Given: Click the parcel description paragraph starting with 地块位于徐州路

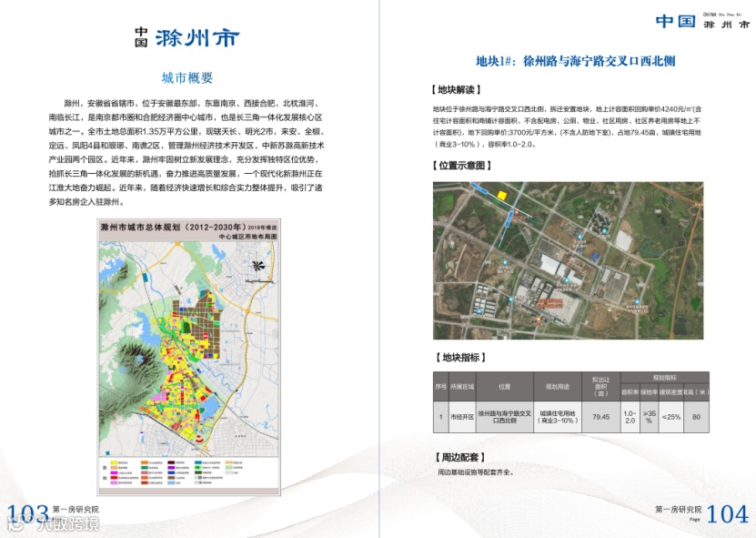Looking at the screenshot, I should [x=567, y=127].
